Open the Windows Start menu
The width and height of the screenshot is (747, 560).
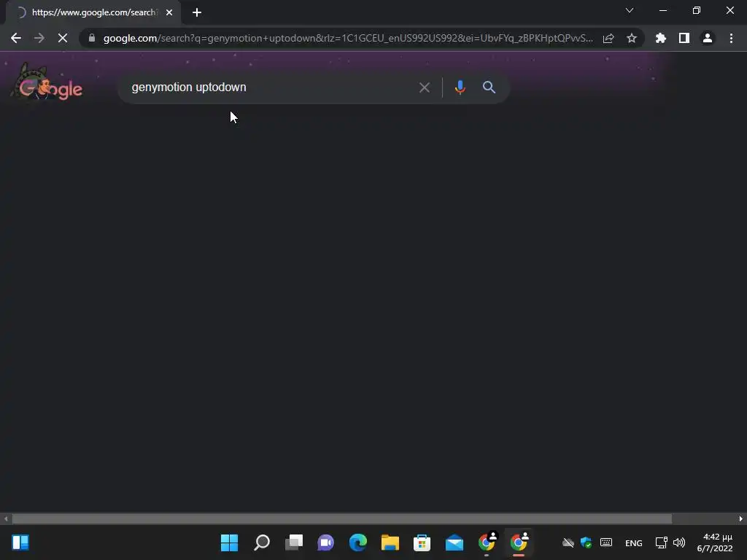(229, 542)
